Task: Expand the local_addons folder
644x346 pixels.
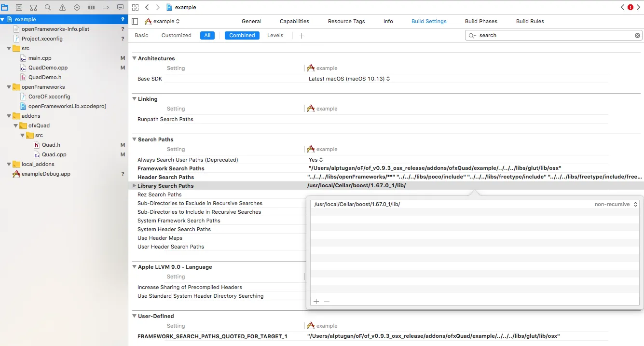Action: coord(9,164)
